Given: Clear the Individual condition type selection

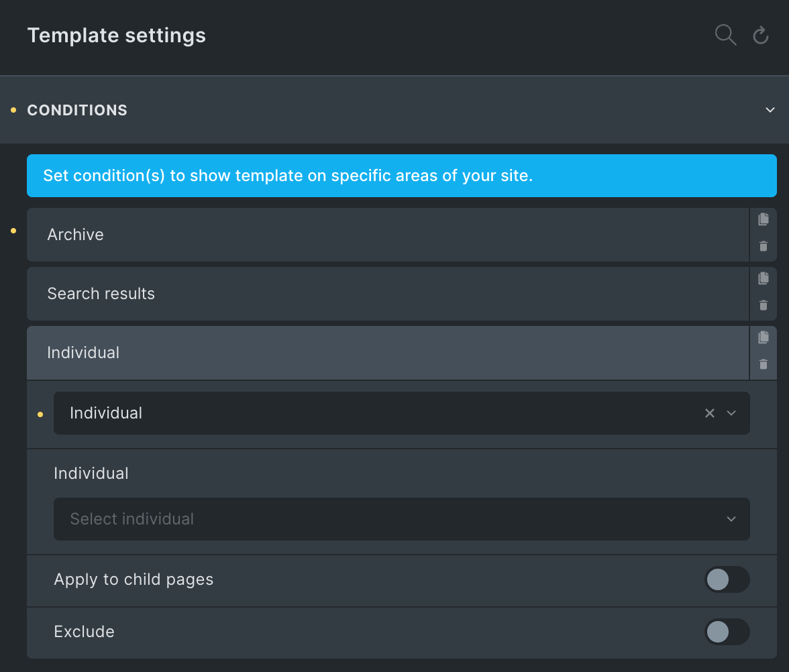Looking at the screenshot, I should (710, 413).
